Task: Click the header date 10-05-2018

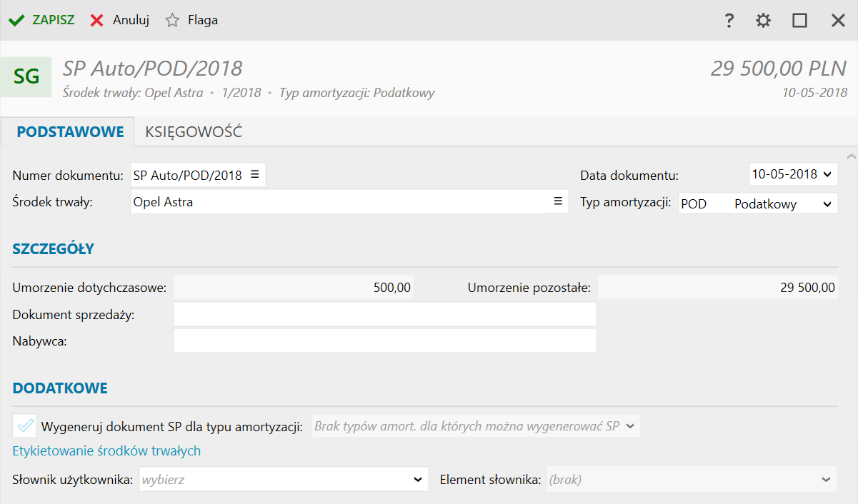Action: (x=814, y=93)
